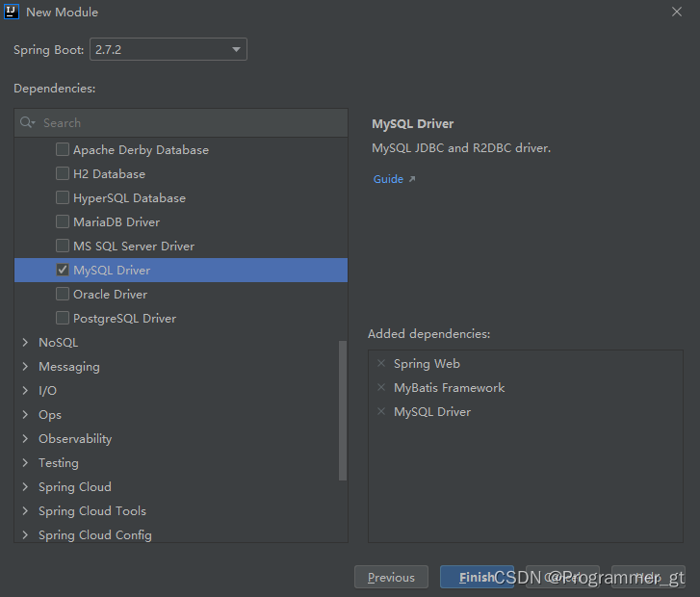Expand the I/O category
The image size is (700, 597).
[x=25, y=391]
